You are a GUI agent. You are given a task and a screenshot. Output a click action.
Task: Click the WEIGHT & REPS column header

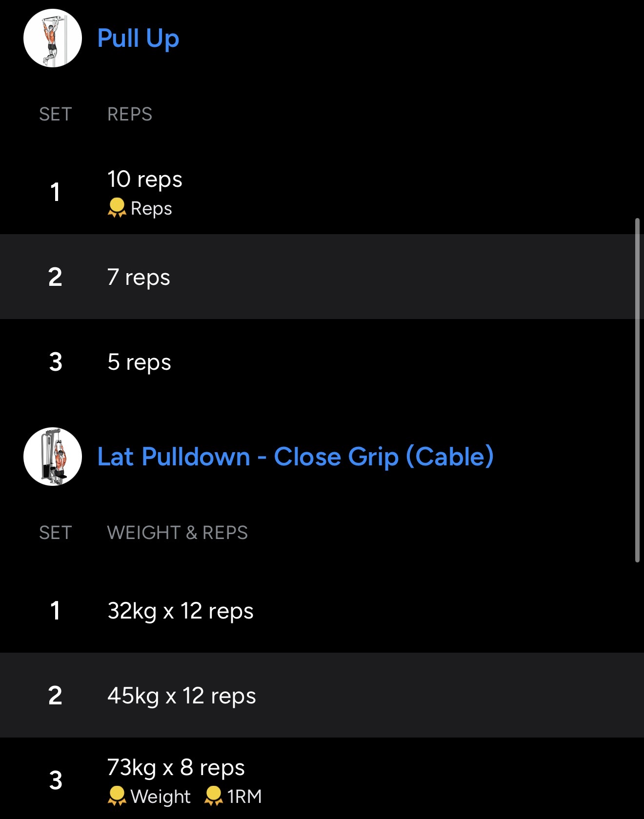177,533
